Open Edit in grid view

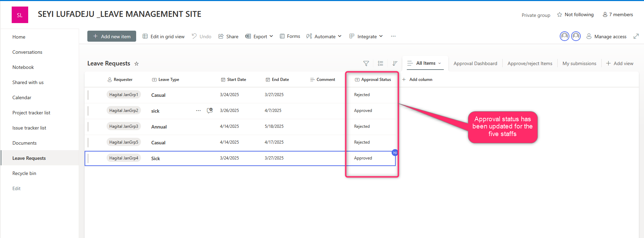pos(164,37)
